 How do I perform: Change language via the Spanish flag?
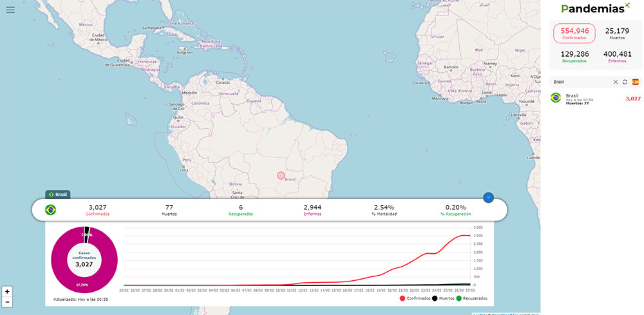(635, 82)
